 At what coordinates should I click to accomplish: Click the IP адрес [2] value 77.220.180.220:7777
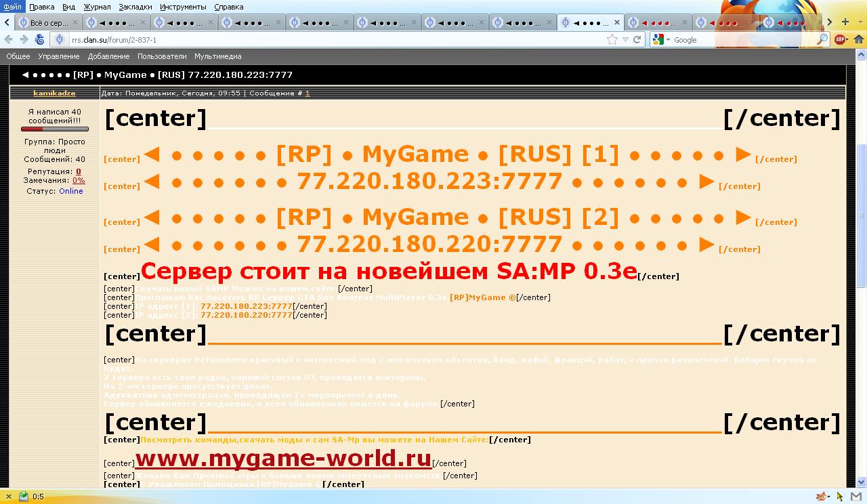pyautogui.click(x=247, y=315)
